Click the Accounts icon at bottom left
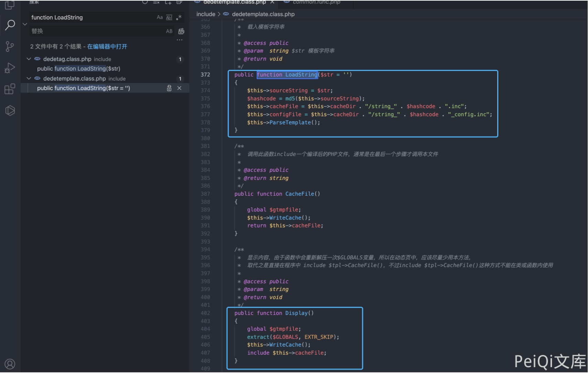This screenshot has width=588, height=373. coord(10,364)
